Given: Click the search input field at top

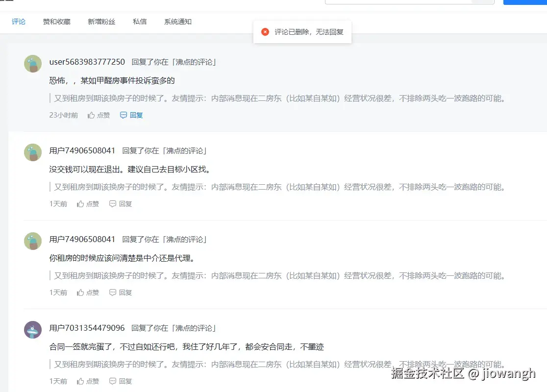Looking at the screenshot, I should tap(397, 1).
